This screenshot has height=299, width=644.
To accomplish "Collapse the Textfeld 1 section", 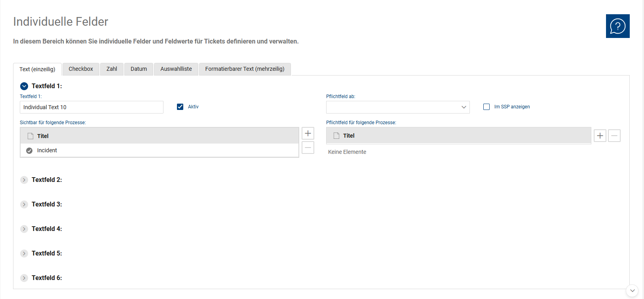I will tap(24, 86).
